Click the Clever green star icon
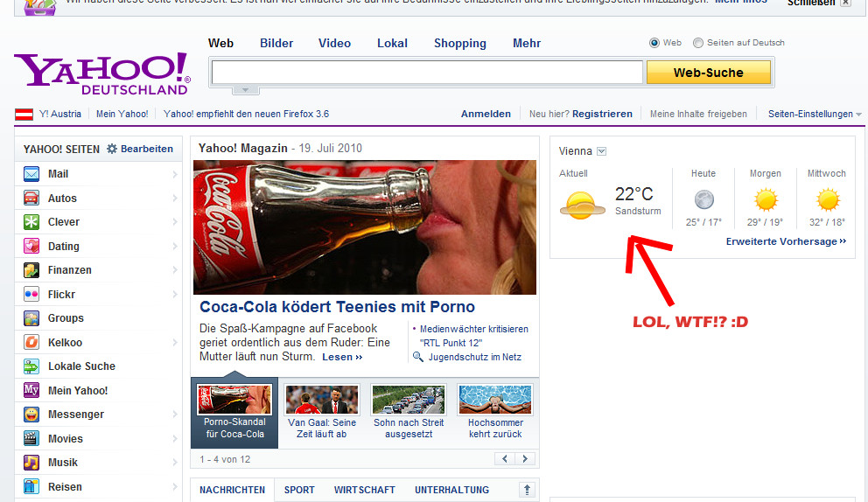The image size is (868, 502). tap(31, 222)
